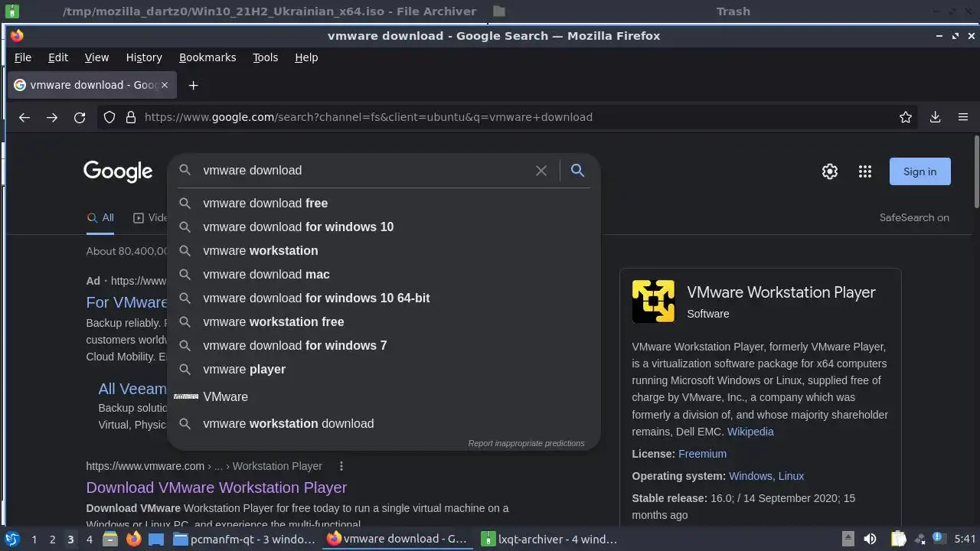Click the blue Google search magnifier button

578,171
